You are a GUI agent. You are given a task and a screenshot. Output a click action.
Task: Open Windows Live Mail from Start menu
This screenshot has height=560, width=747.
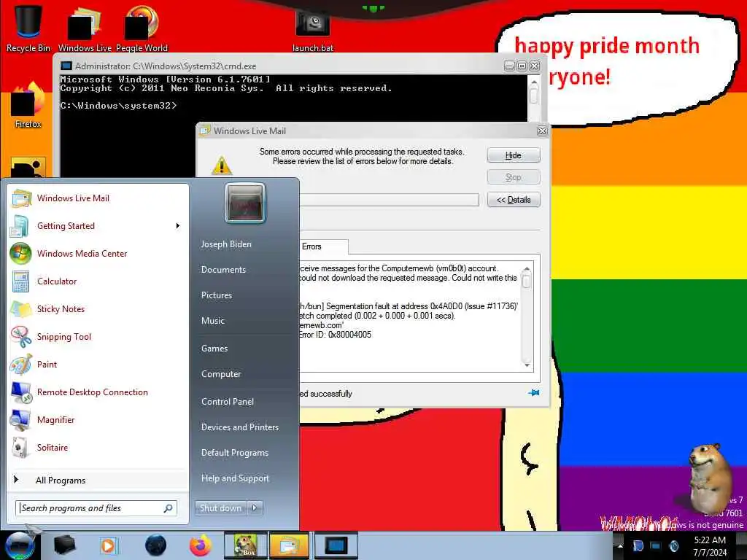[x=98, y=198]
